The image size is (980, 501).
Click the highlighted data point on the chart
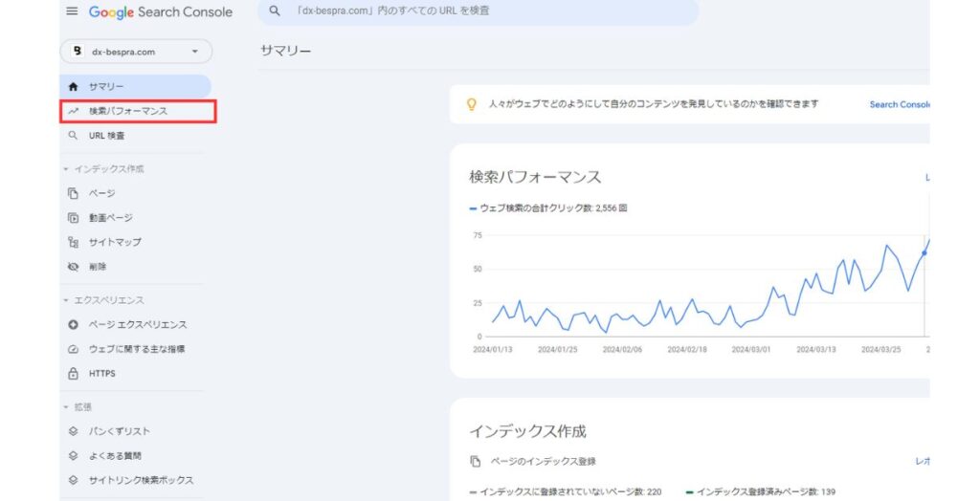(924, 253)
